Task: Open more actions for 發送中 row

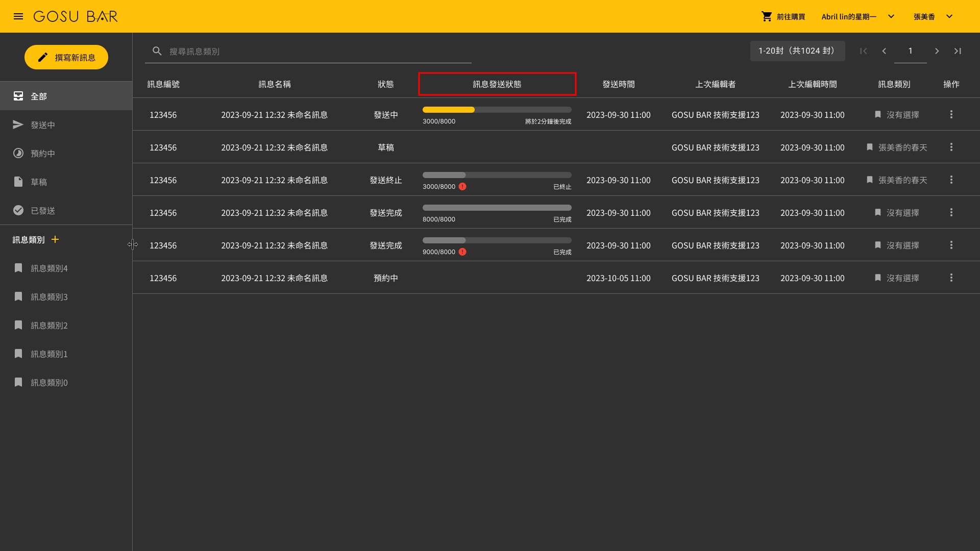Action: click(951, 114)
